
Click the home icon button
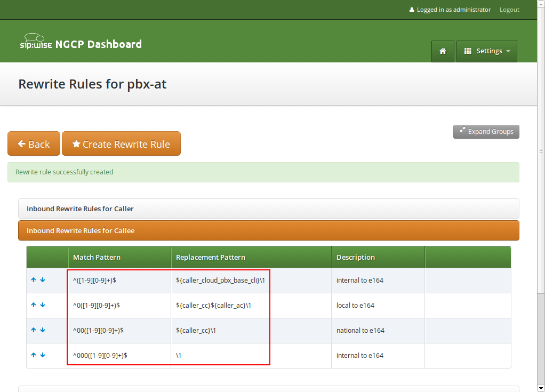443,51
